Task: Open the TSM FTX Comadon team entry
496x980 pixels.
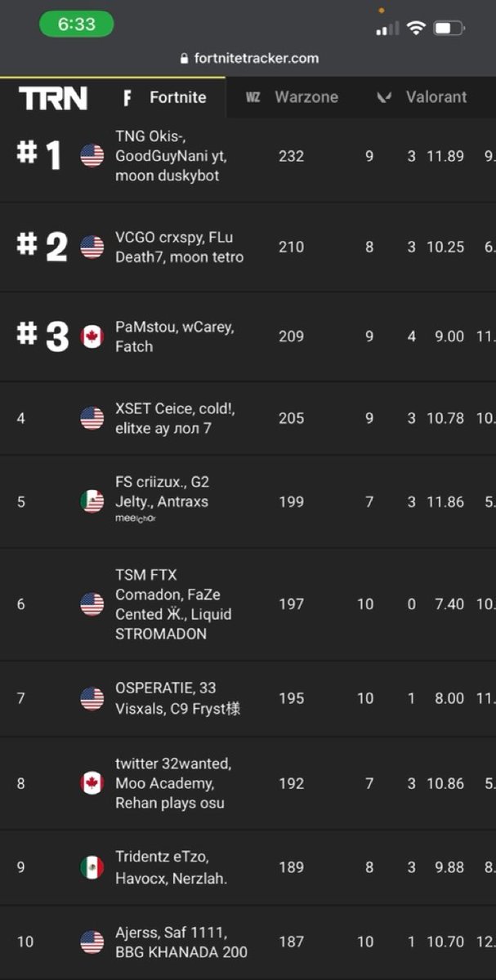Action: (x=172, y=604)
